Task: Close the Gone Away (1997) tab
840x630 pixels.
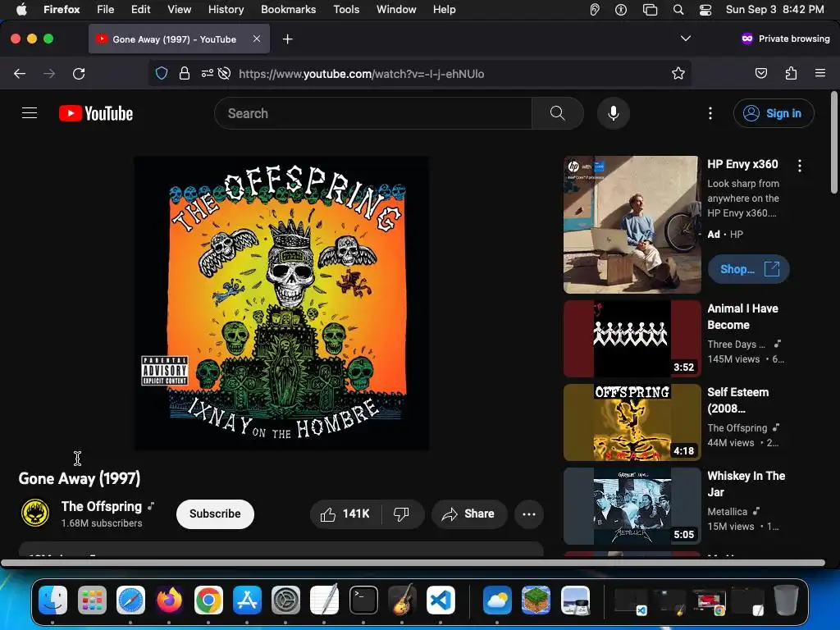Action: click(x=257, y=39)
